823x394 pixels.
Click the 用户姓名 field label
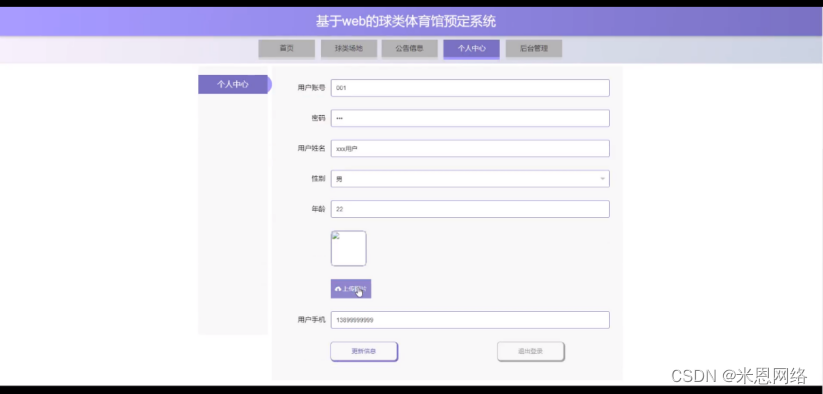point(311,148)
